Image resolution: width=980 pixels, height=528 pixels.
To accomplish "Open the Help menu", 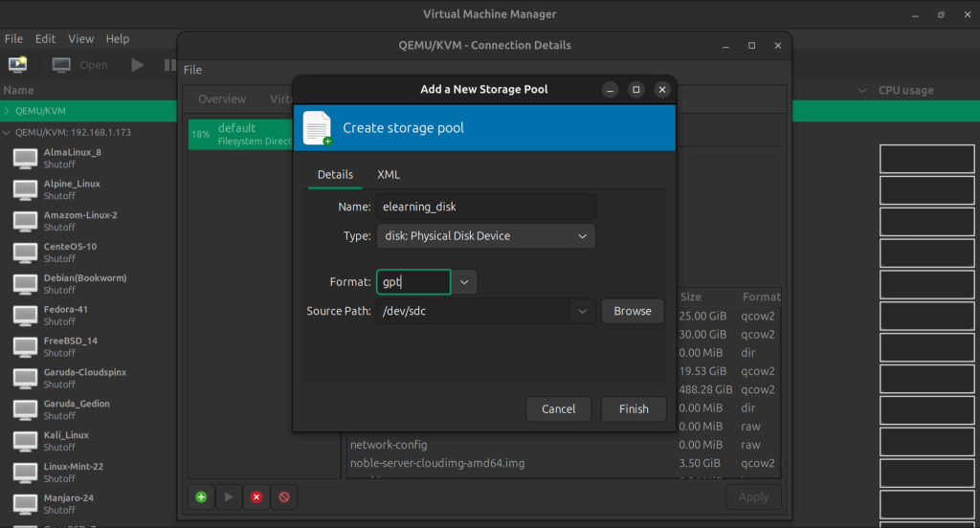I will point(118,39).
